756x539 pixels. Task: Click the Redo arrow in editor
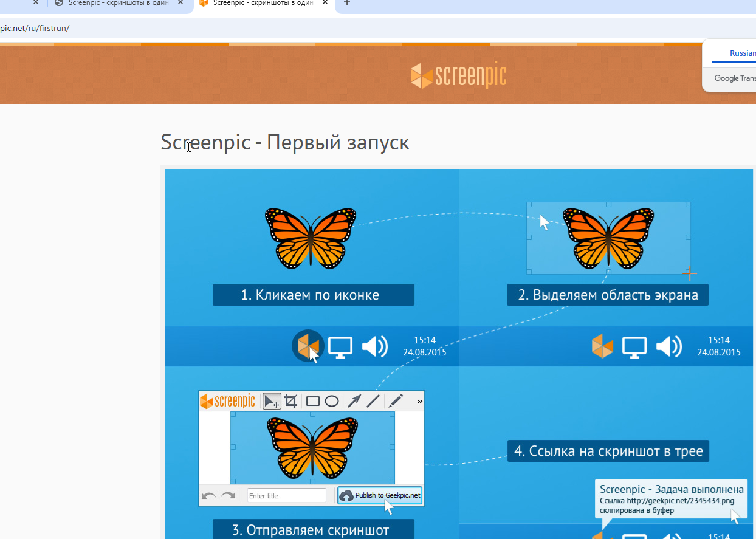tap(229, 496)
